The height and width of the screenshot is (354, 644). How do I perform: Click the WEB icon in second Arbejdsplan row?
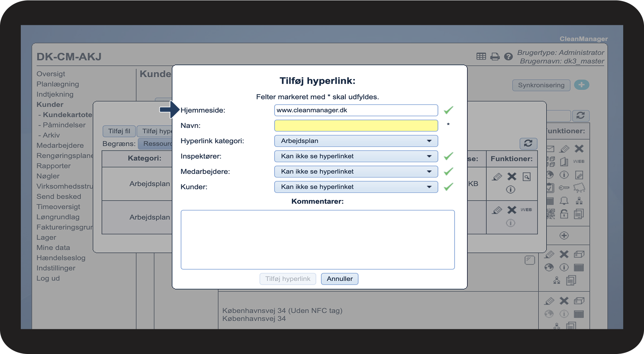click(x=526, y=210)
